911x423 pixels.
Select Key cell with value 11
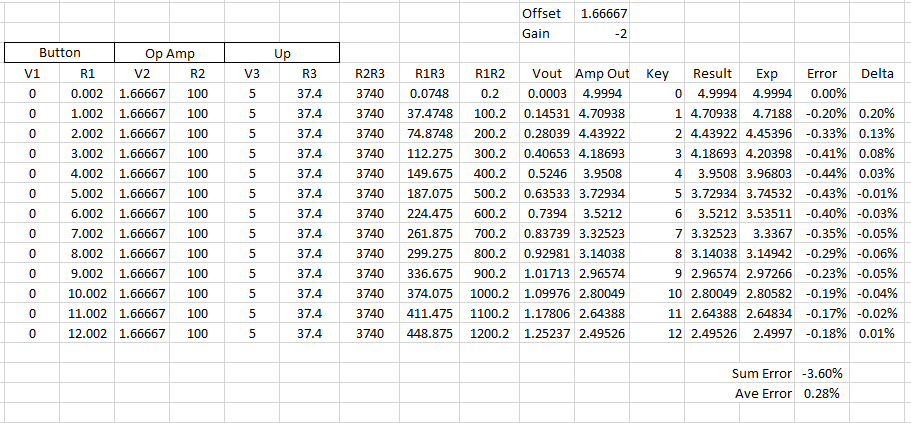[657, 314]
